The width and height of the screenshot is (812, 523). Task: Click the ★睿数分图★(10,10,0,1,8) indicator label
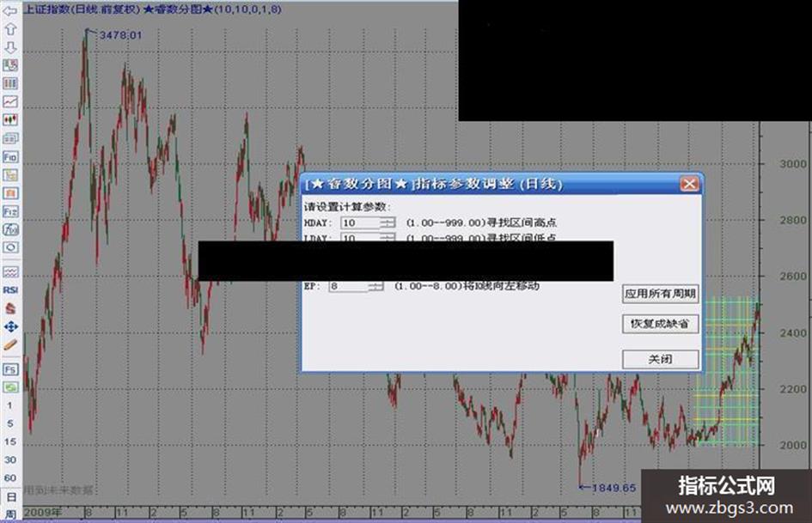[x=212, y=9]
